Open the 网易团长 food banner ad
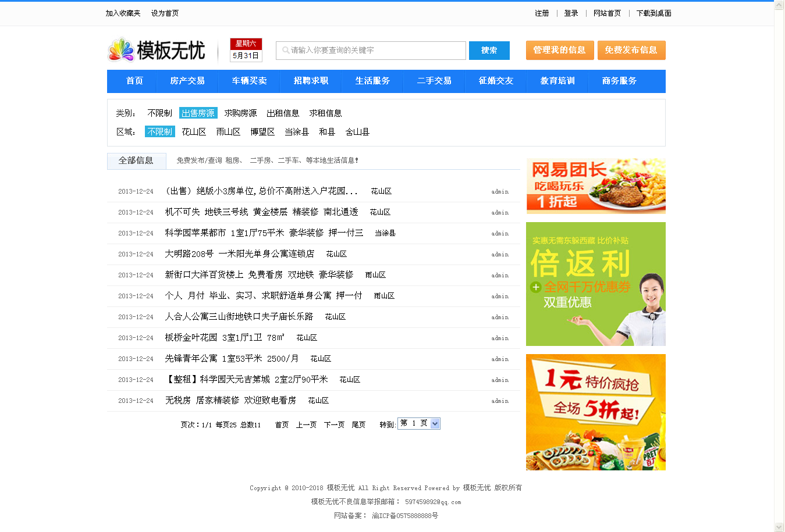785x532 pixels. (595, 186)
